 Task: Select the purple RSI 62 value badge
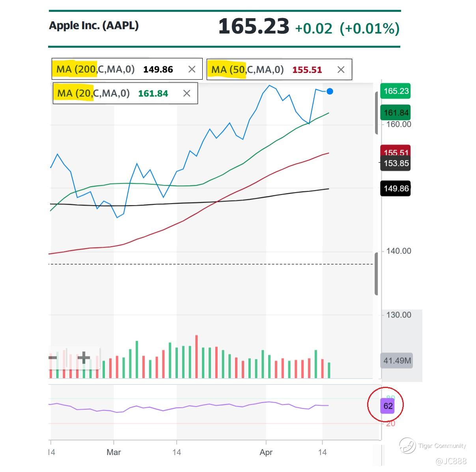pyautogui.click(x=388, y=406)
